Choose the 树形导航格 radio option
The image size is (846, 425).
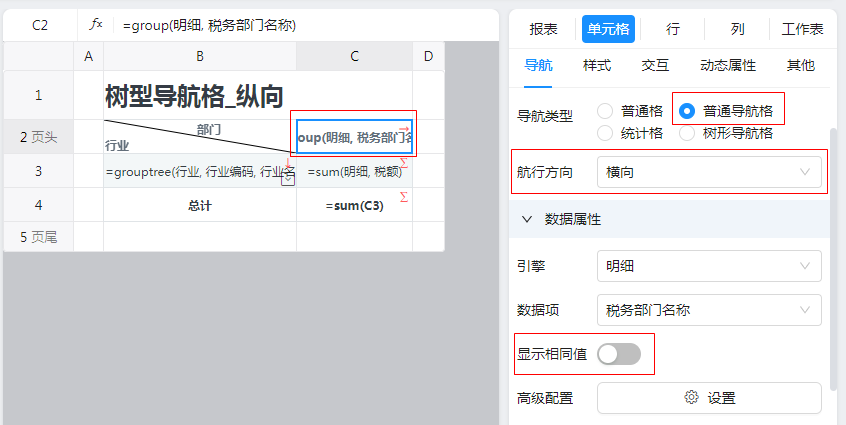687,132
